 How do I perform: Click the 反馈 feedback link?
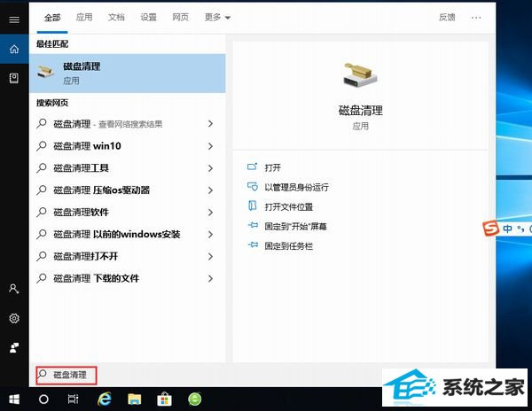447,18
